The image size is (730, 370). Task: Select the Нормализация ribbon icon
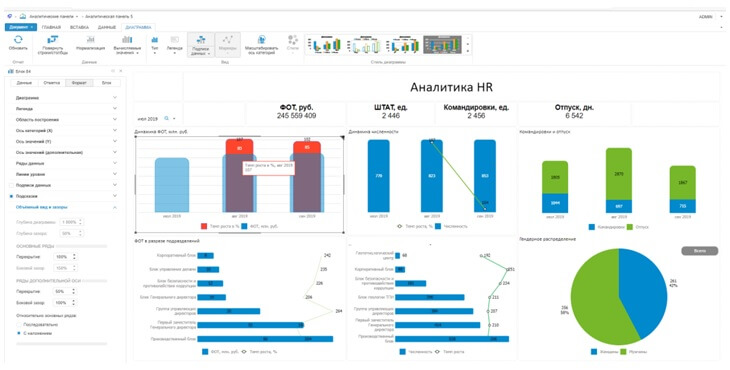(x=90, y=40)
